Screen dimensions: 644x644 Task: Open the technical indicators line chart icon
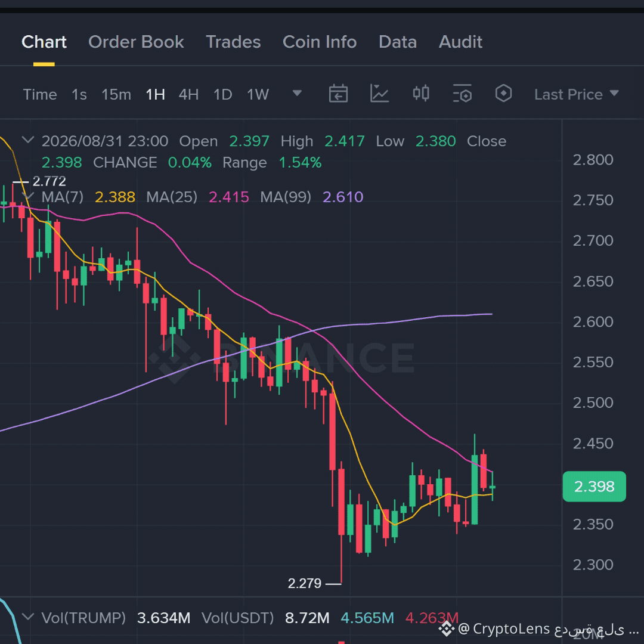pos(379,93)
